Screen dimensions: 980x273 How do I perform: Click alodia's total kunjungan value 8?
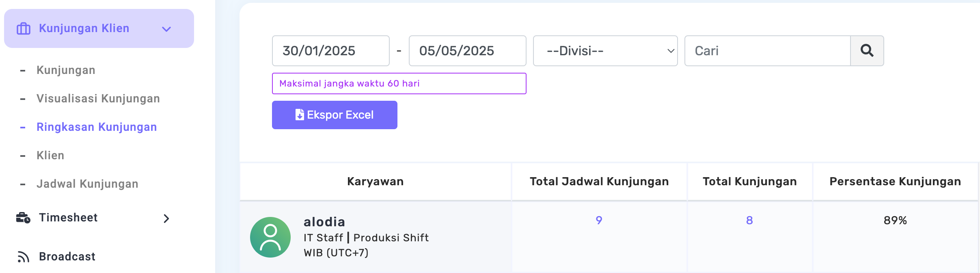click(749, 220)
